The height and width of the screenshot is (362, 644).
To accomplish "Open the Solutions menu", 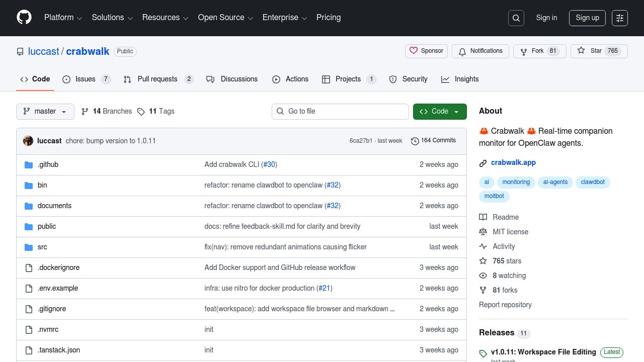I will [x=112, y=18].
